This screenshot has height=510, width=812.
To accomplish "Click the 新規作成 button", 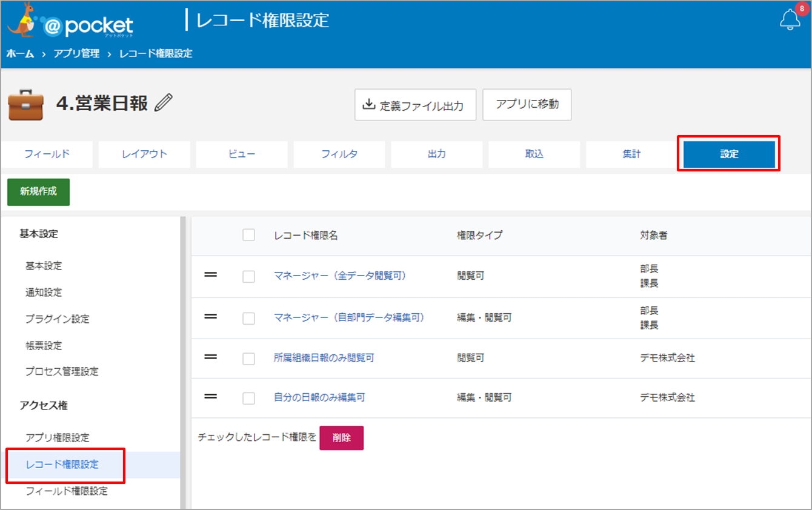I will click(38, 191).
